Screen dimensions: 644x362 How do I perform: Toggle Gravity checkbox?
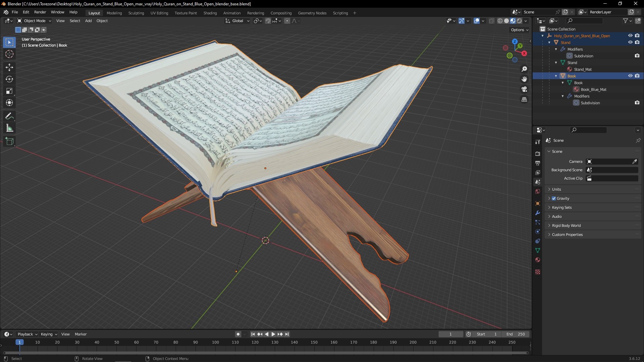click(x=554, y=198)
